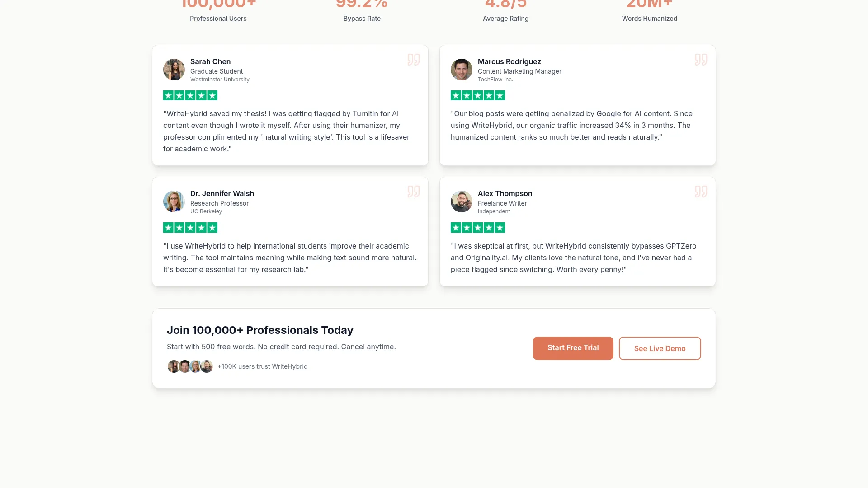
Task: Click the +100K users trust WriteHybrid text
Action: (x=262, y=366)
